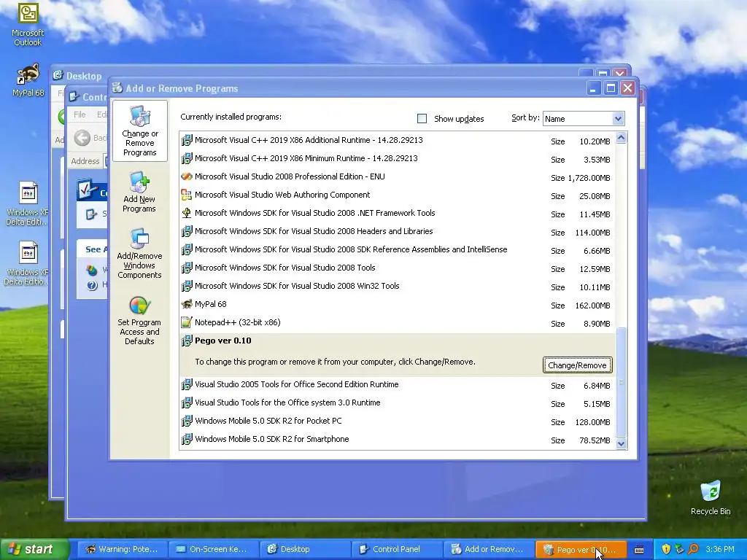Viewport: 747px width, 560px height.
Task: Open File menu in Control Panel window
Action: (80, 114)
